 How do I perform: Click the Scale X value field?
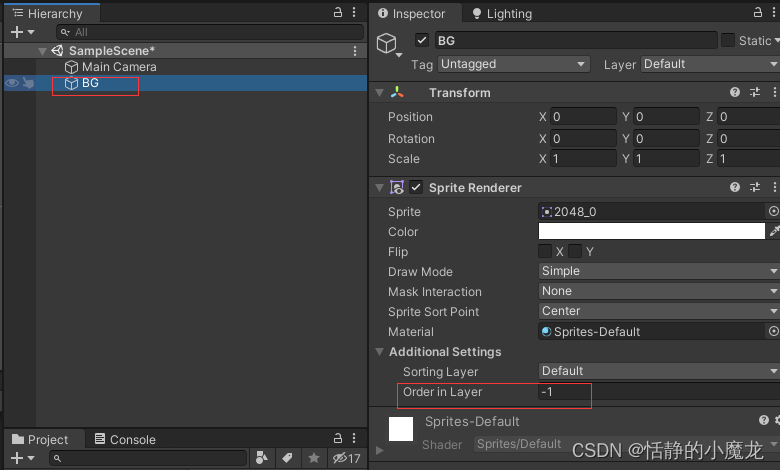pos(583,159)
